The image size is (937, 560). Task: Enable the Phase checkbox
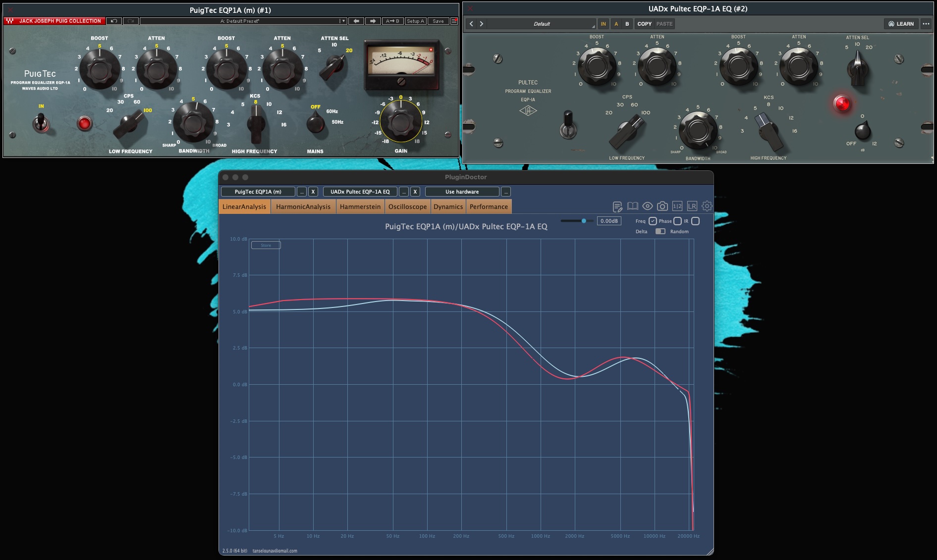677,221
